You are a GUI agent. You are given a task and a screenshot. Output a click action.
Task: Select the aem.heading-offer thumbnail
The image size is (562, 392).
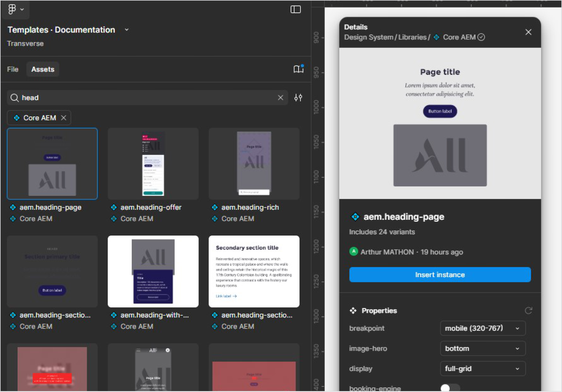(x=153, y=164)
